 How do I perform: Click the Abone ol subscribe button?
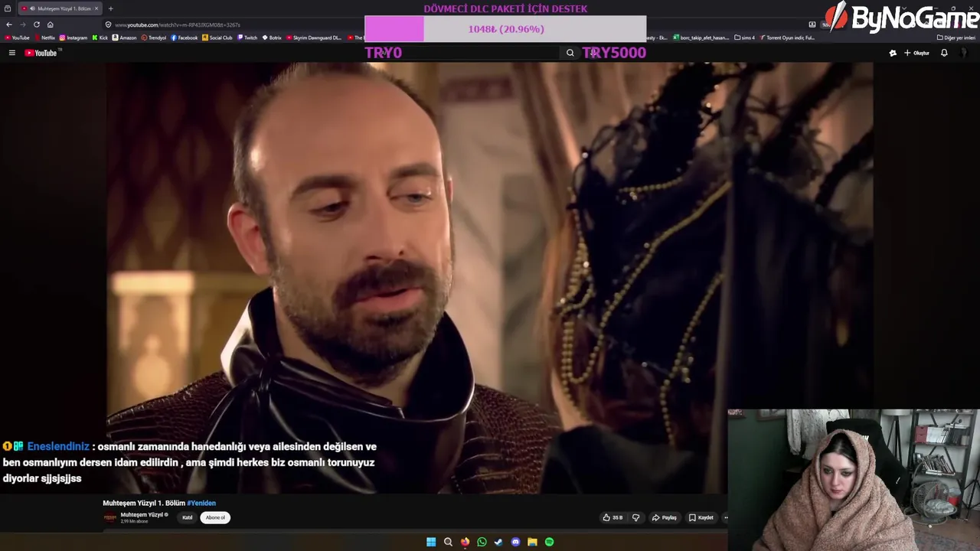point(215,517)
